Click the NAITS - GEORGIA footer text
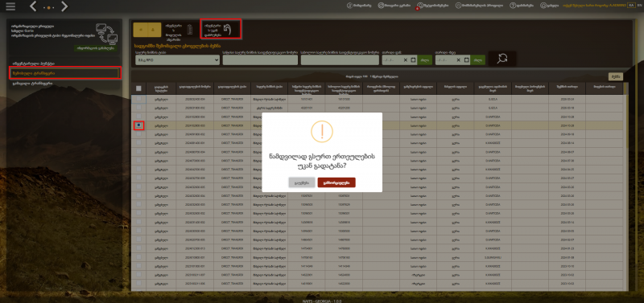 [x=321, y=301]
